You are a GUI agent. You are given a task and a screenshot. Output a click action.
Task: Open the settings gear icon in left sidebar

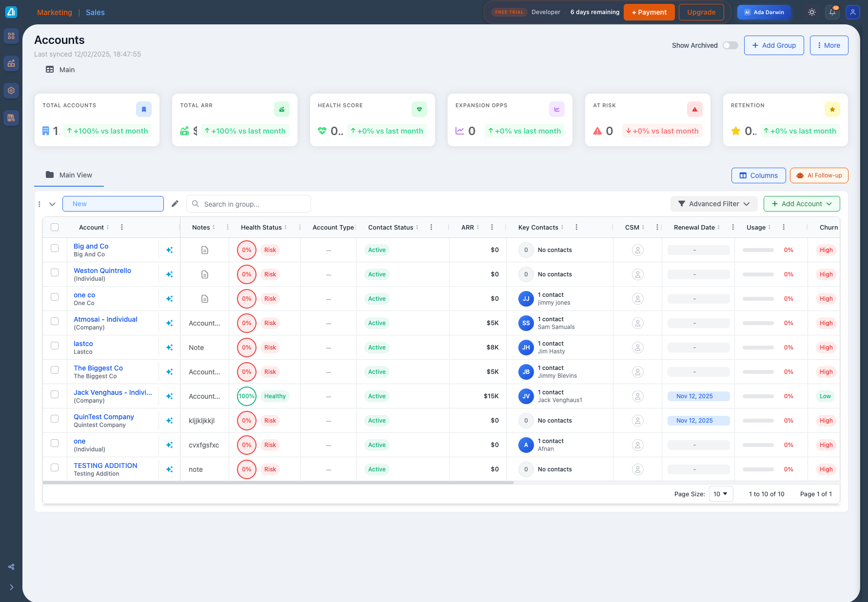click(11, 91)
